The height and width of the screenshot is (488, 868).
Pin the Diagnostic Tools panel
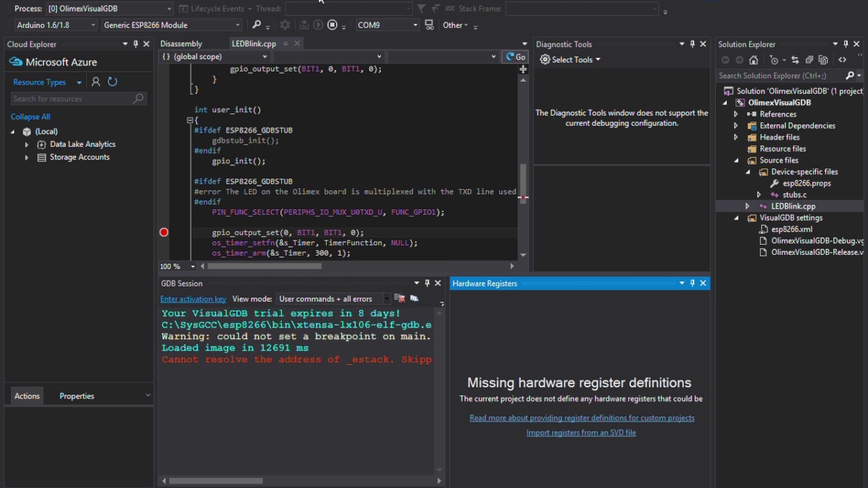tap(692, 44)
